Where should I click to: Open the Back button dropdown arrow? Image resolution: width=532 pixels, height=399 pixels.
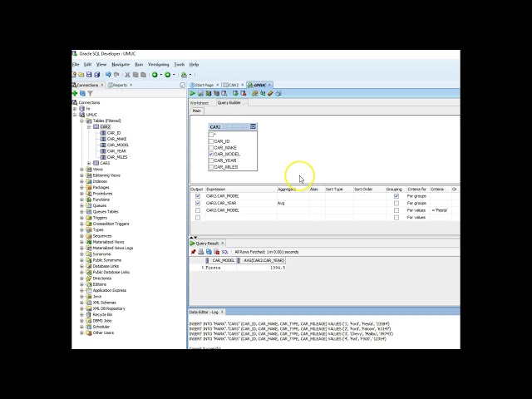click(160, 75)
